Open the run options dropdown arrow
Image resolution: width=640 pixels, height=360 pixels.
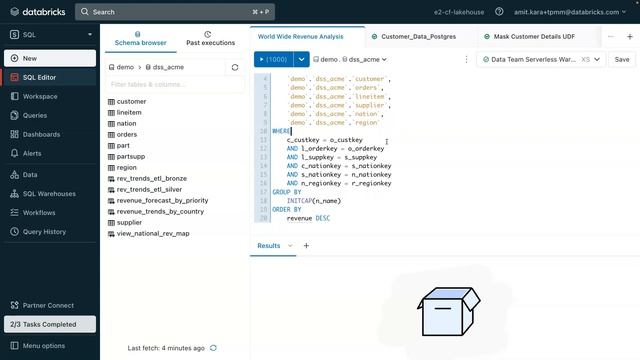[301, 60]
